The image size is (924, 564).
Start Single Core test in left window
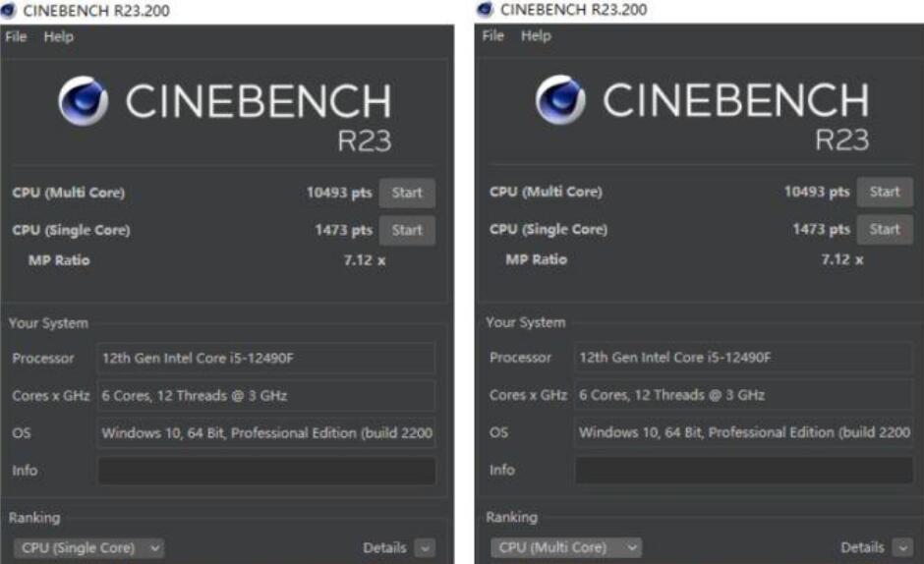(407, 230)
